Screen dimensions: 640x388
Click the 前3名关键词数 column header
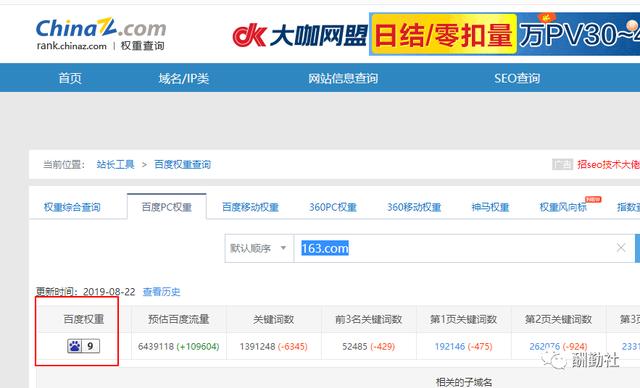(369, 319)
